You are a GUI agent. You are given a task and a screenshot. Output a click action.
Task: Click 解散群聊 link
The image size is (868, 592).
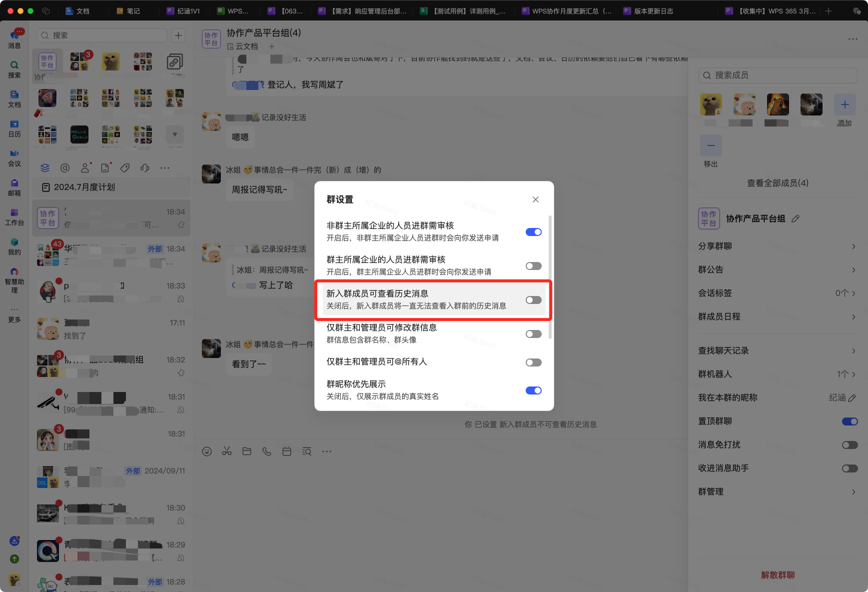[778, 575]
